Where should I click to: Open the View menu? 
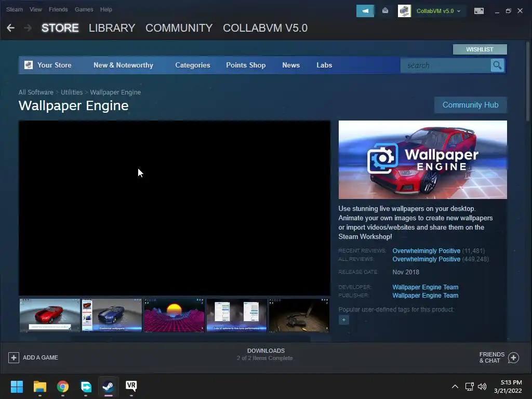coord(36,9)
